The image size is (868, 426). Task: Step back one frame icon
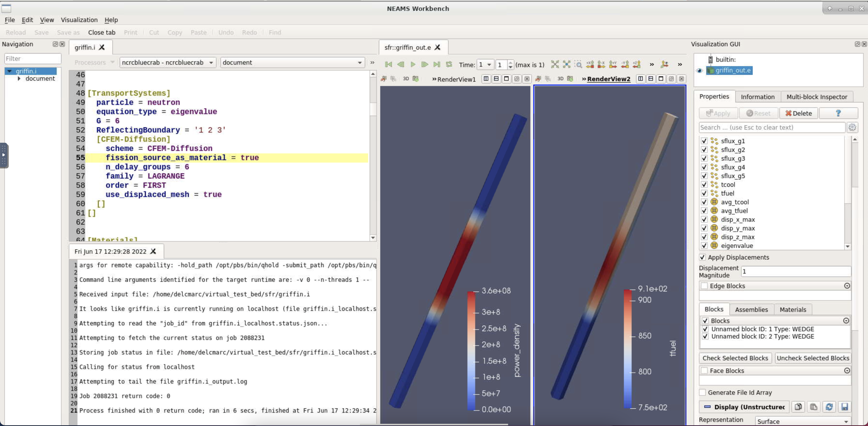(x=400, y=64)
